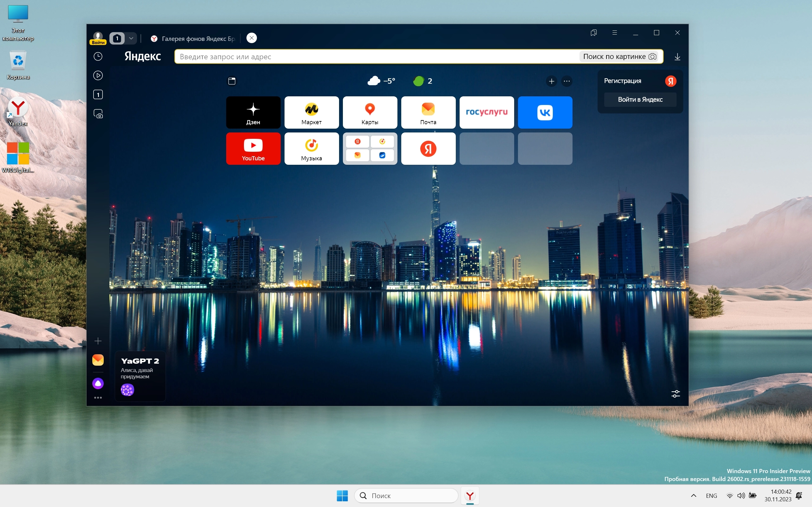Viewport: 812px width, 507px height.
Task: Click the Регистрация link
Action: click(622, 81)
